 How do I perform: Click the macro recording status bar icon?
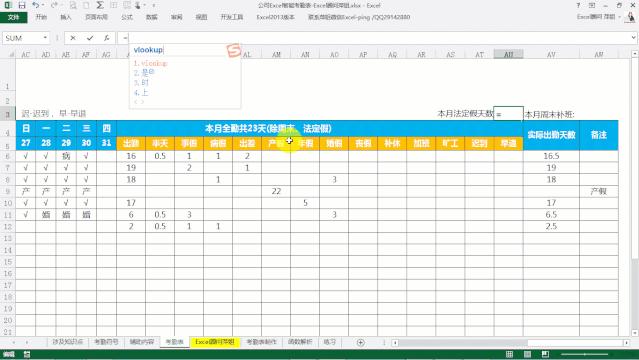(x=27, y=354)
